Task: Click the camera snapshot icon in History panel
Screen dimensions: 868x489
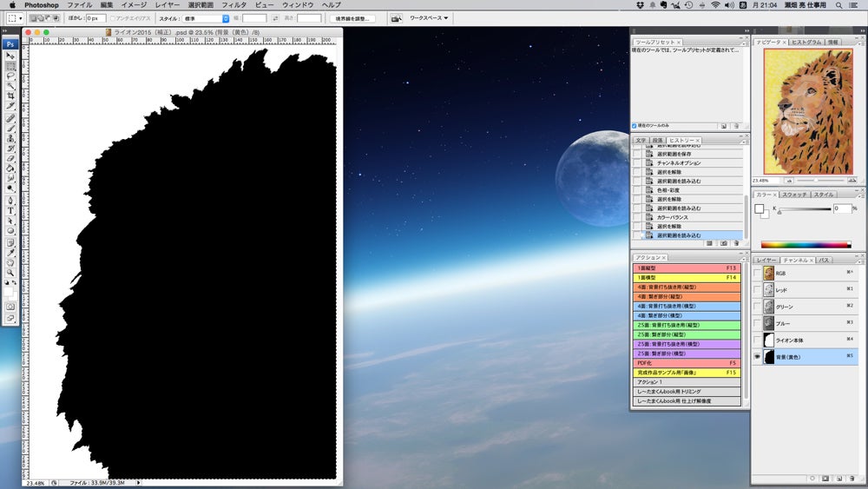Action: [722, 244]
